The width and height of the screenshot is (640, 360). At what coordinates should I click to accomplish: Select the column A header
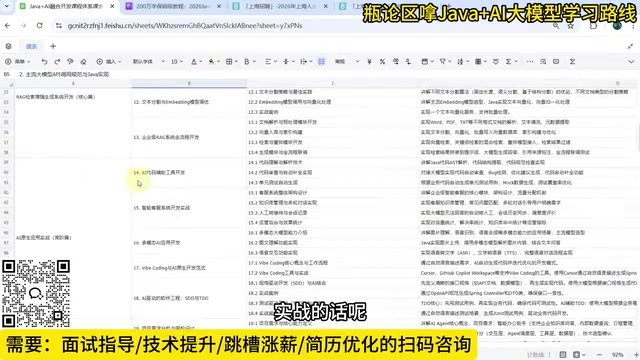[x=73, y=84]
